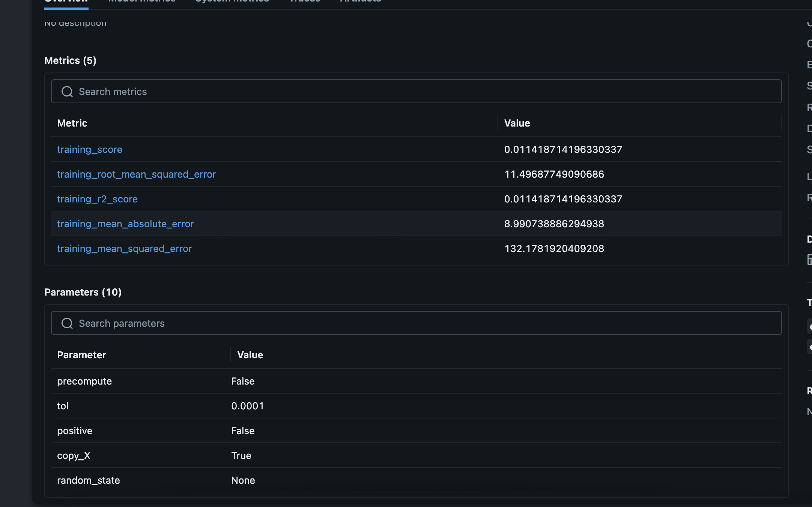
Task: Click the dataset table icon at right edge
Action: click(809, 260)
